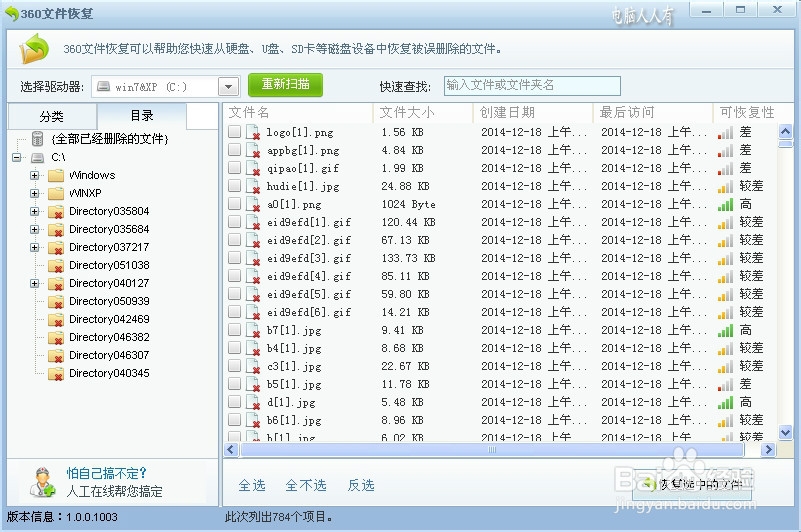801x532 pixels.
Task: Click the 恢复选中的文件 button
Action: 692,483
